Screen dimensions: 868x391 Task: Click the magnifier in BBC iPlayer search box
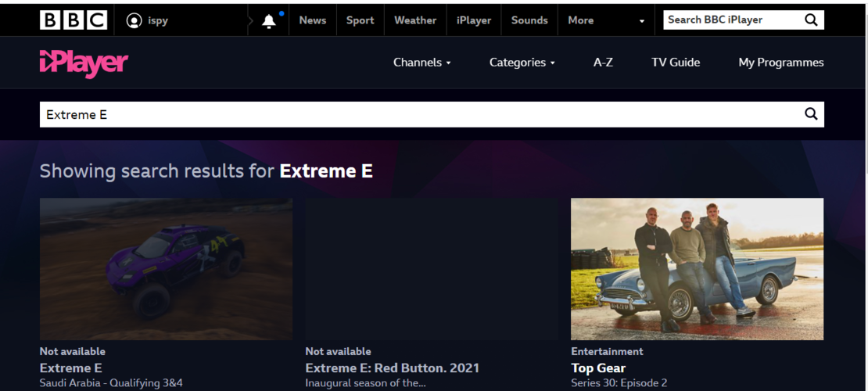tap(811, 20)
